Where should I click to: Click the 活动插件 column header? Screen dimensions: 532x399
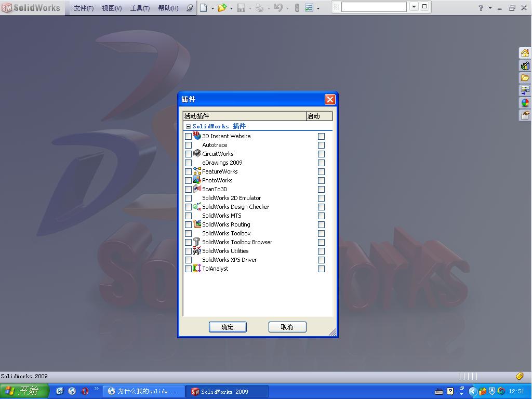tap(245, 116)
